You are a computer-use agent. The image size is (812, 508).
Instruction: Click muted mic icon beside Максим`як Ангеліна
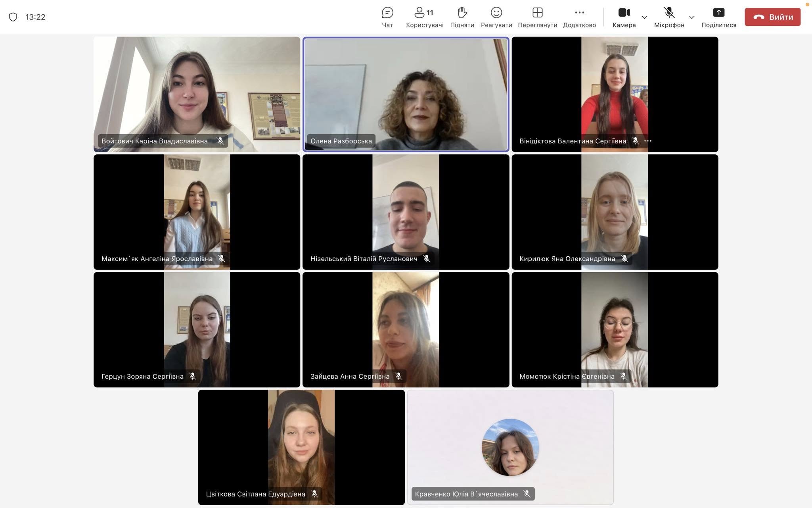pos(222,258)
